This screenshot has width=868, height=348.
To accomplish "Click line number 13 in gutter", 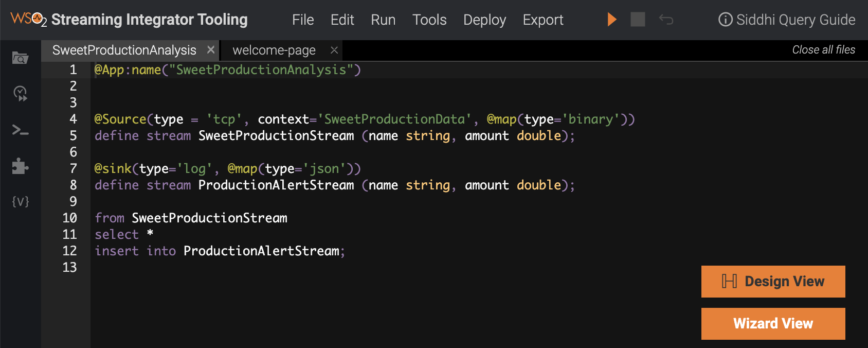I will pos(69,267).
